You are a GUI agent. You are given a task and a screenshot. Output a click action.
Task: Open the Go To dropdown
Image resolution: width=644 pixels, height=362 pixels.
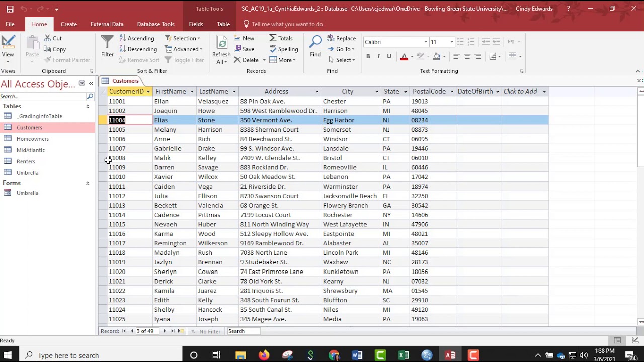click(x=341, y=49)
